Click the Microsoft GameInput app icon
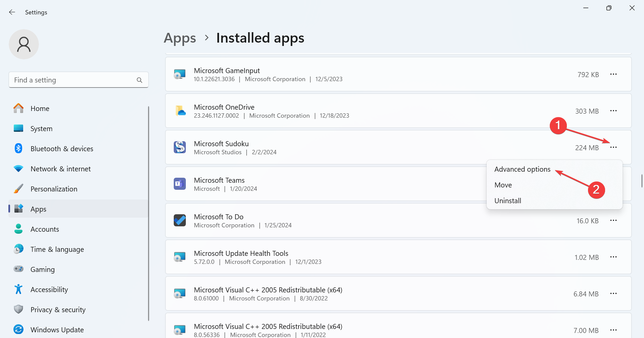644x338 pixels. pyautogui.click(x=180, y=74)
